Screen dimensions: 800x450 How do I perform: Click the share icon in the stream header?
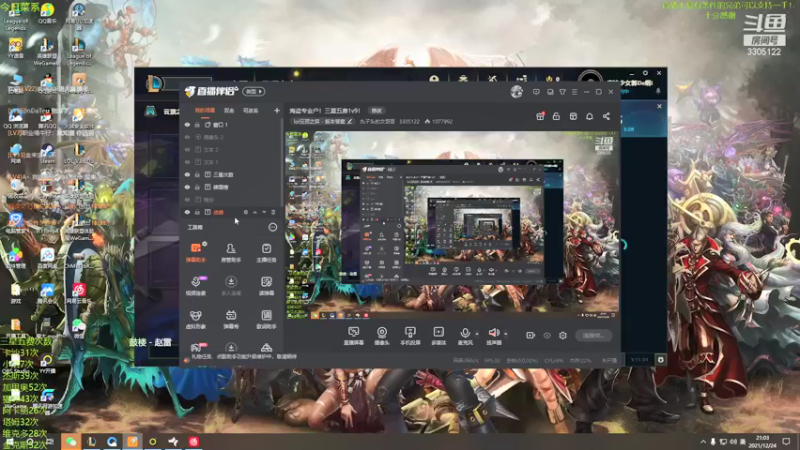click(x=606, y=116)
